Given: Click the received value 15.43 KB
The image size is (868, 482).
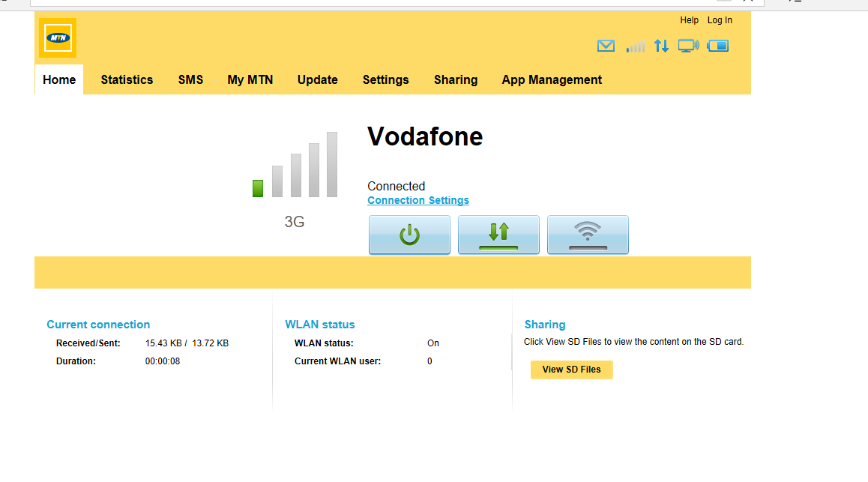Looking at the screenshot, I should pos(163,343).
